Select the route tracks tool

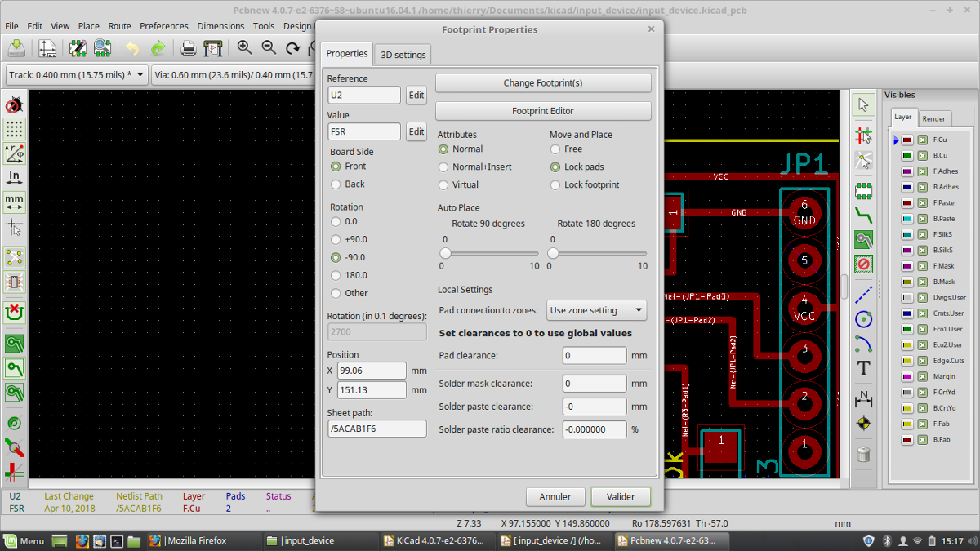point(863,215)
